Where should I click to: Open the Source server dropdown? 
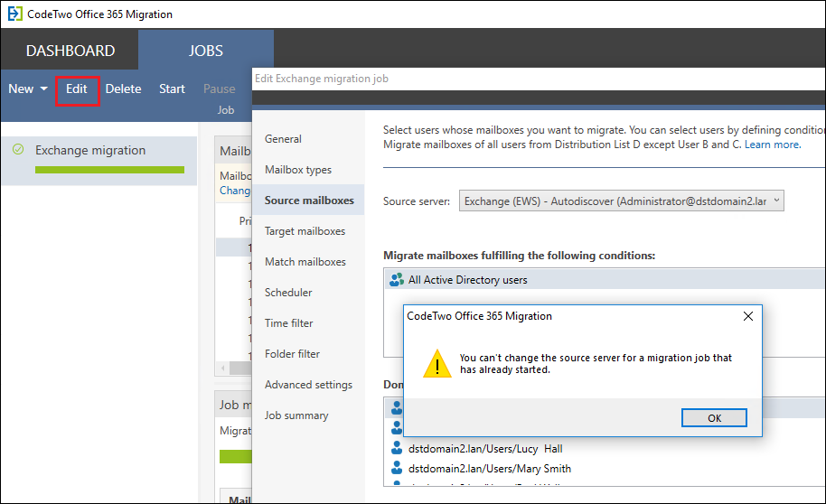[621, 201]
